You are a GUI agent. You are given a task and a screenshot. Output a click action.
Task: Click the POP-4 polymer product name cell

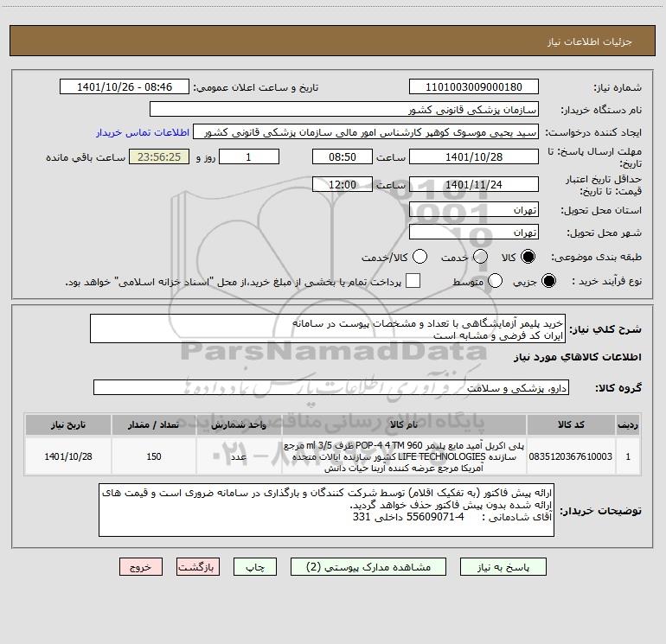click(404, 456)
